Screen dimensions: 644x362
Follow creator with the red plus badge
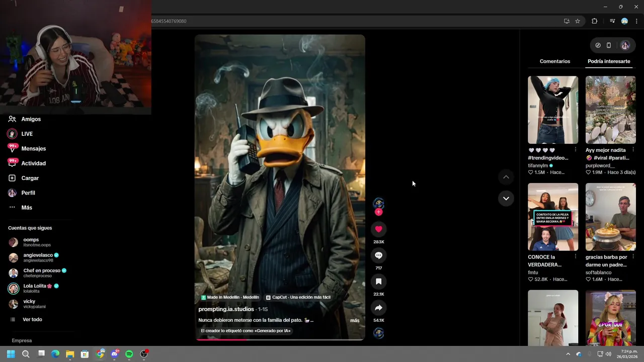point(378,212)
